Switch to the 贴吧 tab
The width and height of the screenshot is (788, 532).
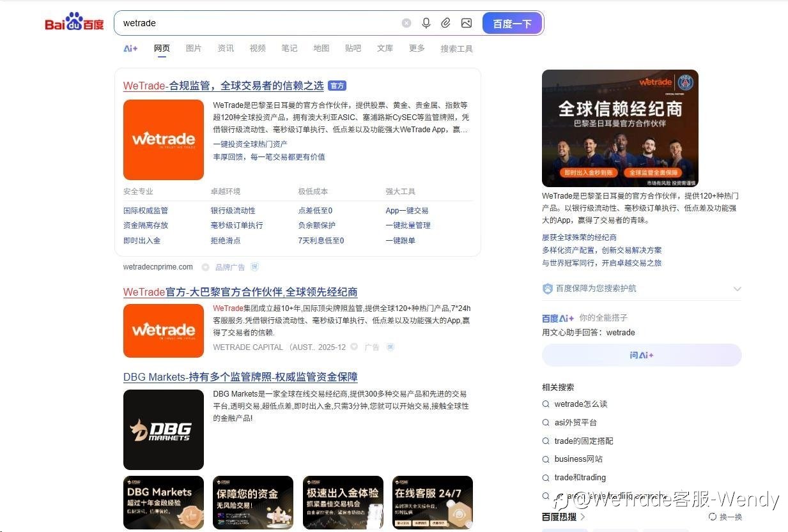coord(353,49)
